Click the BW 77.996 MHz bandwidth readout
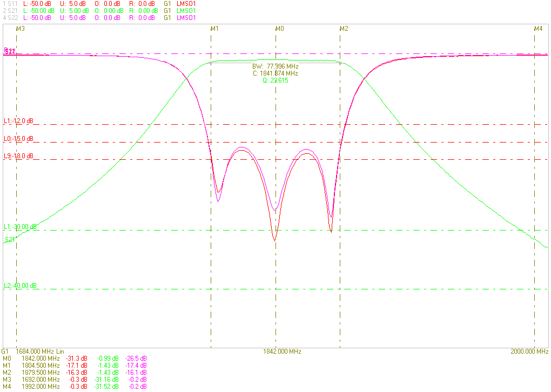 [x=275, y=66]
